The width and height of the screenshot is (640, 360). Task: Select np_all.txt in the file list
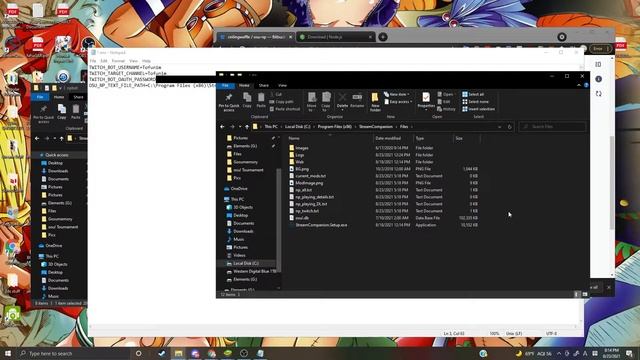[x=304, y=190]
